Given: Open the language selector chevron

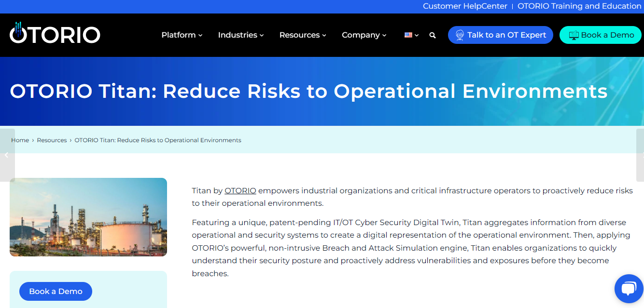Looking at the screenshot, I should tap(417, 35).
